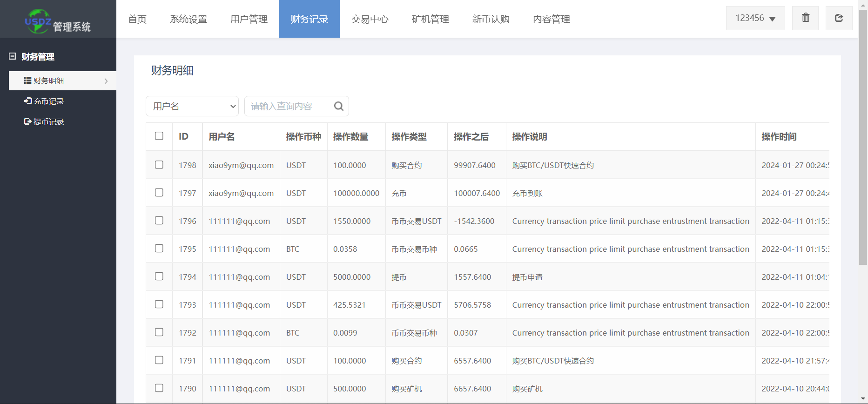Click the USDZ globe logo
This screenshot has height=404, width=868.
(37, 21)
